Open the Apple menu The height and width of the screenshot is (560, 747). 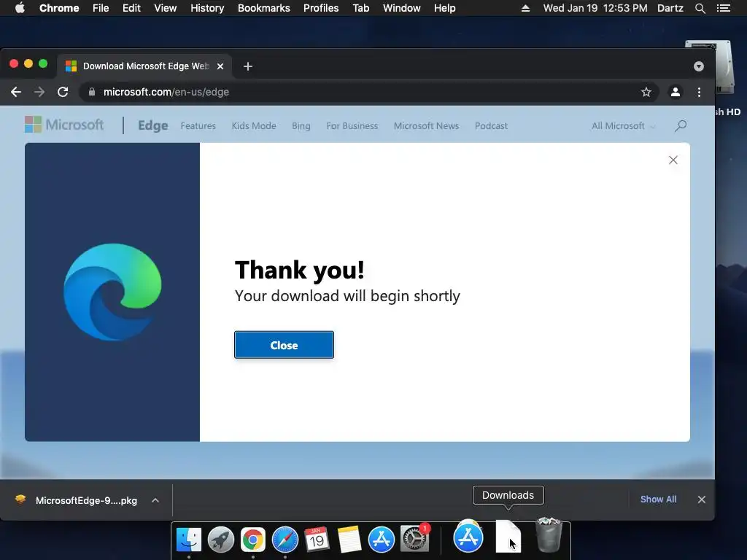coord(20,8)
